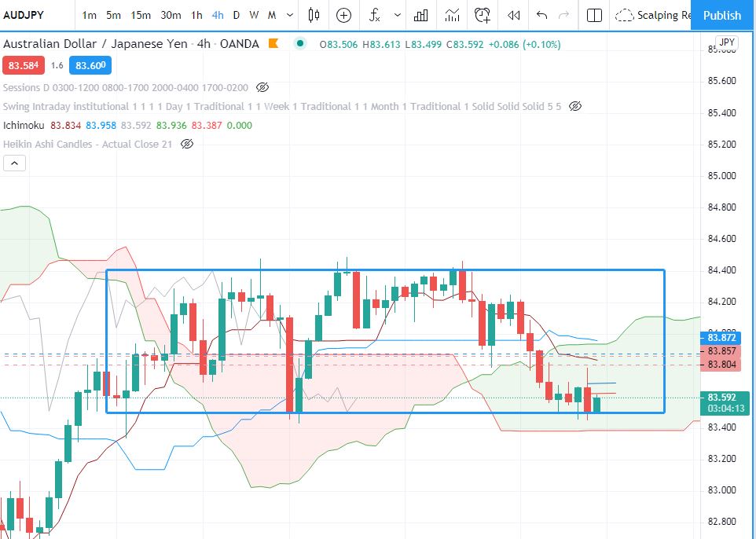Viewport: 756px width, 539px height.
Task: Click the Ichimoku value 83.958
Action: [x=101, y=126]
